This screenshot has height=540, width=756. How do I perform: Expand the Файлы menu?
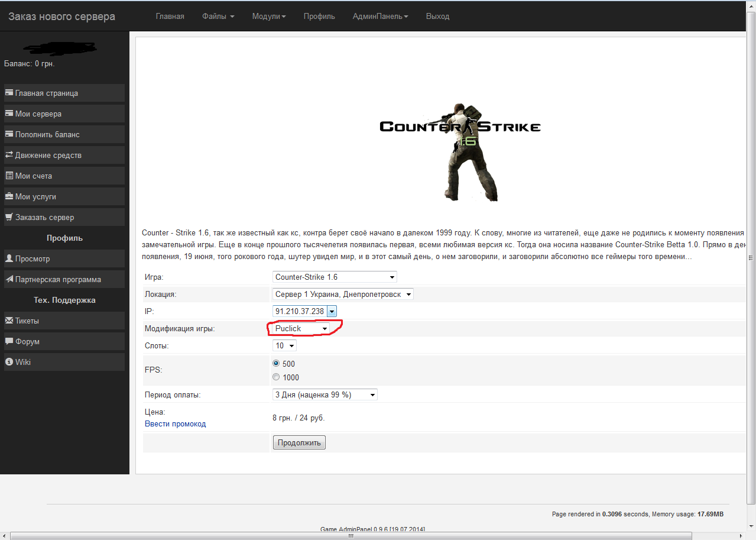[218, 16]
